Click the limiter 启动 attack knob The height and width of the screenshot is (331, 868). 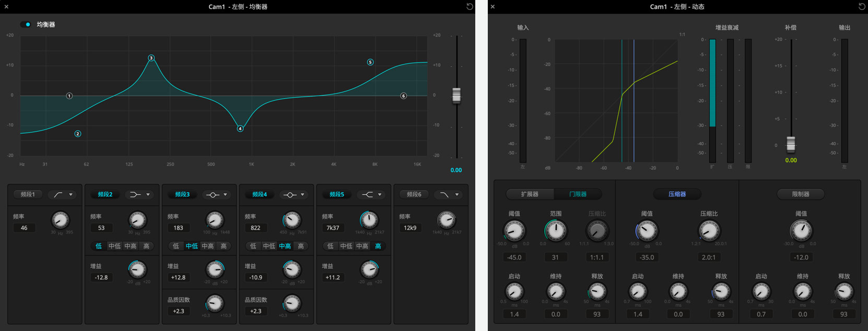tap(761, 291)
